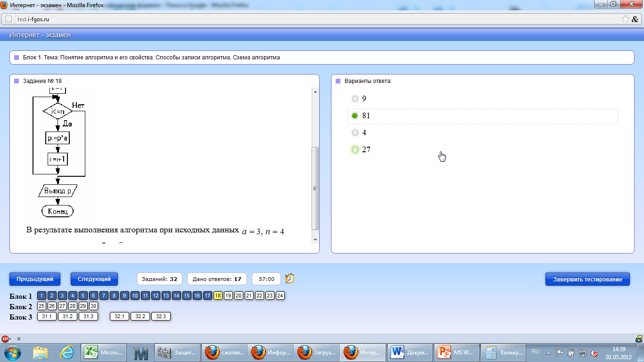
Task: Go to question 25 in Блок 2
Action: click(41, 306)
